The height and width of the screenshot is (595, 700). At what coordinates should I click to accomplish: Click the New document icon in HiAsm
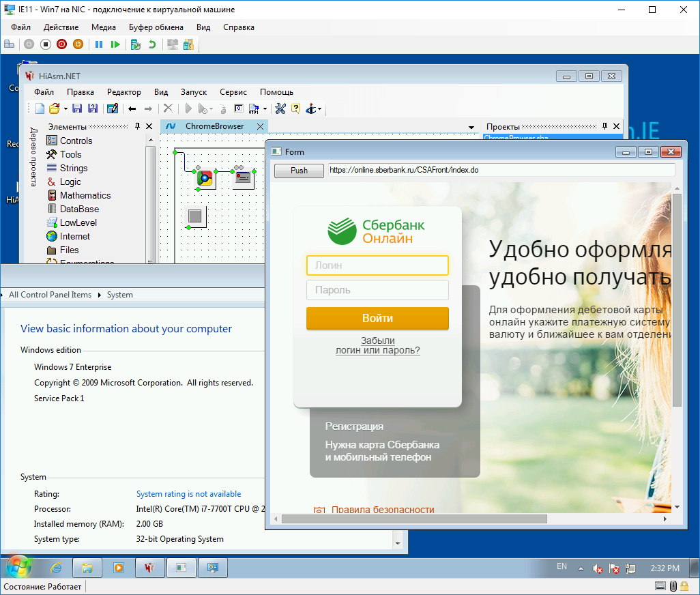coord(40,108)
